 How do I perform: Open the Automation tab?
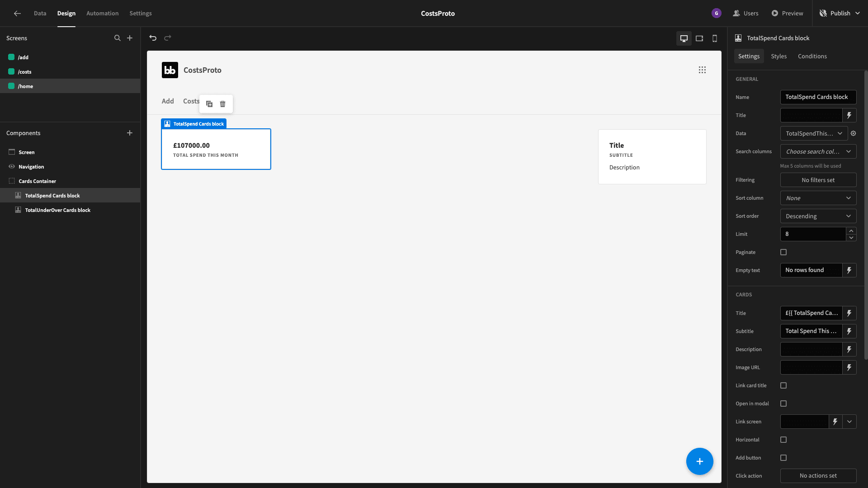coord(102,13)
